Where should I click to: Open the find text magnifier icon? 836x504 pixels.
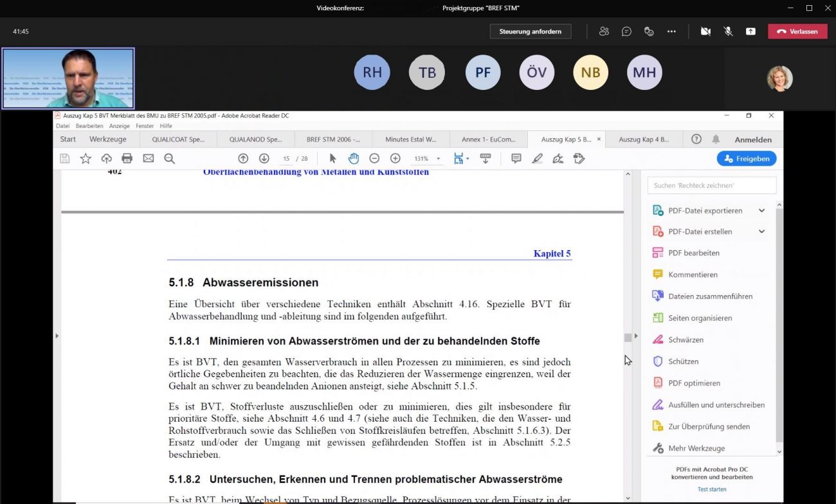(x=170, y=158)
